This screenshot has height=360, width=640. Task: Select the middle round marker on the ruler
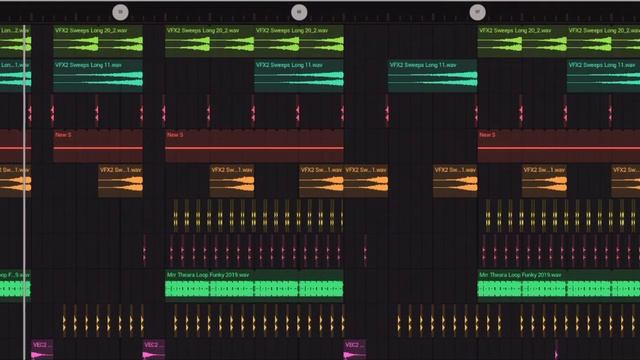(x=299, y=12)
